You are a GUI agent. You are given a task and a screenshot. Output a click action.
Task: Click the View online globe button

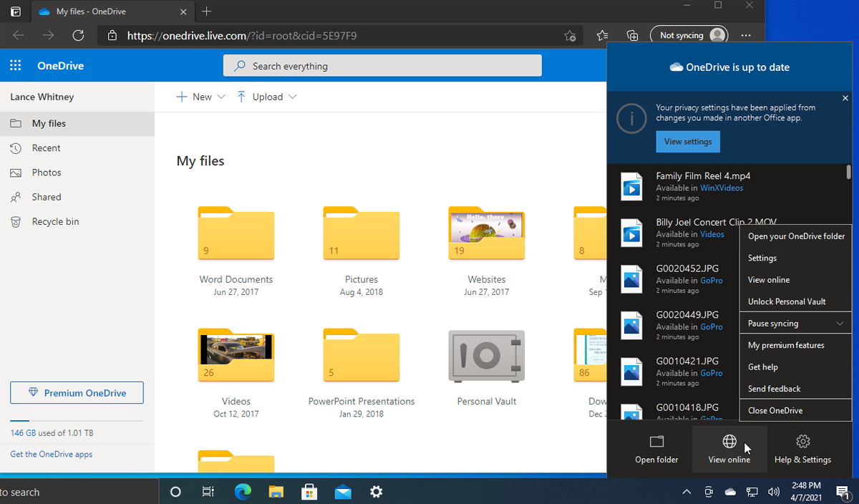click(729, 449)
